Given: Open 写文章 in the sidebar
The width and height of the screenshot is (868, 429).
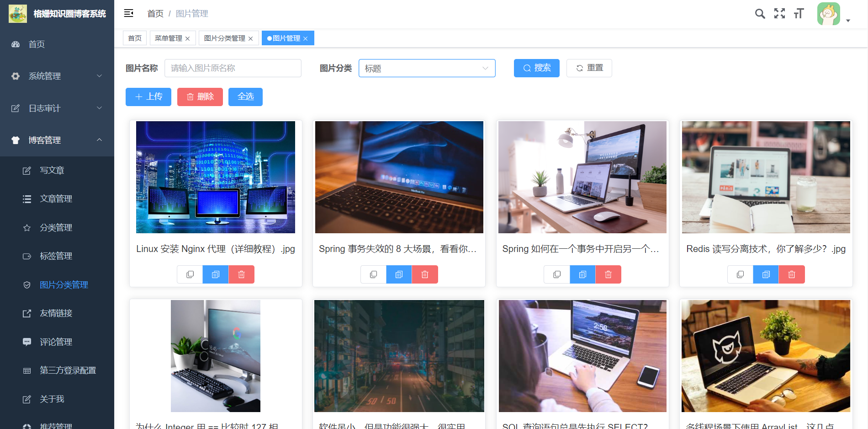Looking at the screenshot, I should coord(57,170).
